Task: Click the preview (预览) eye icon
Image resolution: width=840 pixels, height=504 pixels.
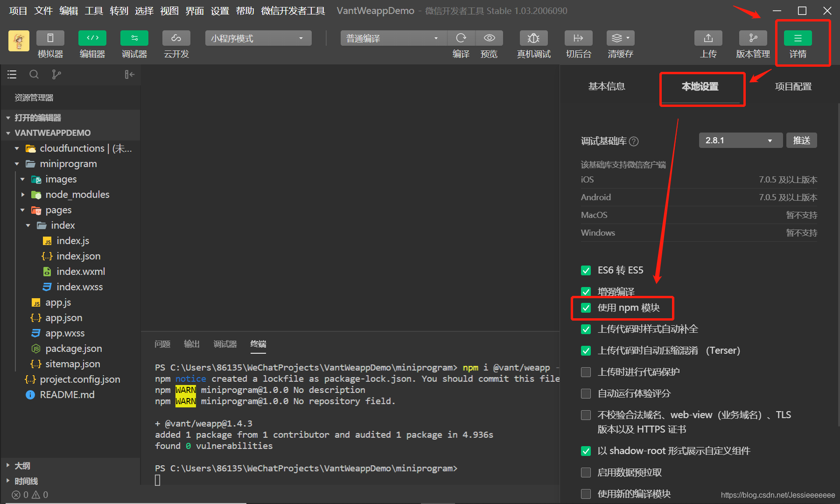Action: pos(489,38)
